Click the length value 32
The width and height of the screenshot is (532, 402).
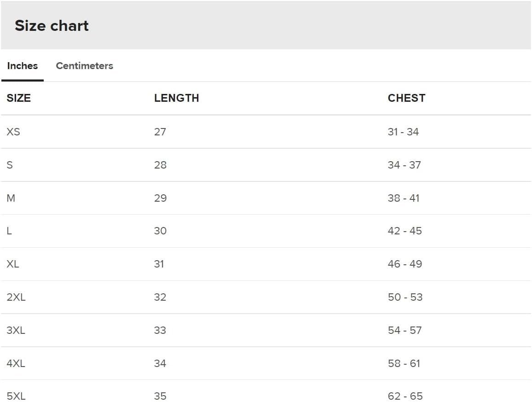160,297
